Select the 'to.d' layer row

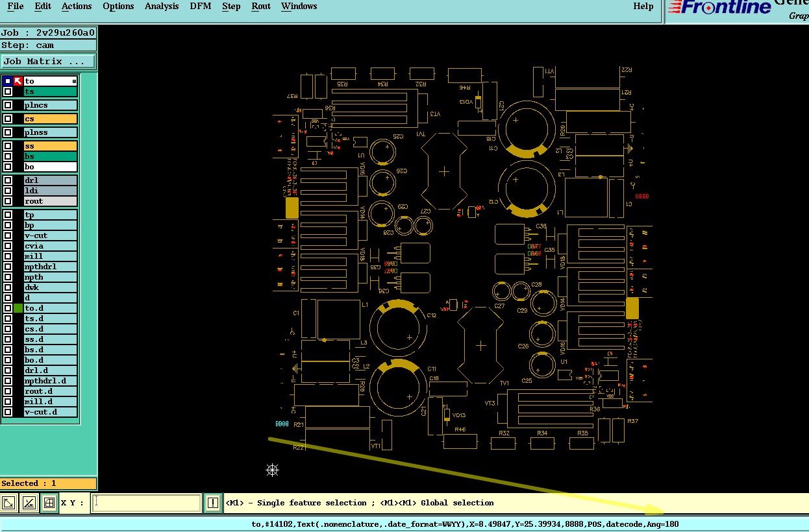click(51, 308)
